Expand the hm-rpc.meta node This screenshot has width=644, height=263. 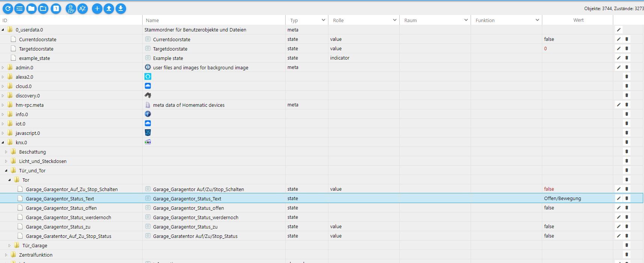click(3, 105)
